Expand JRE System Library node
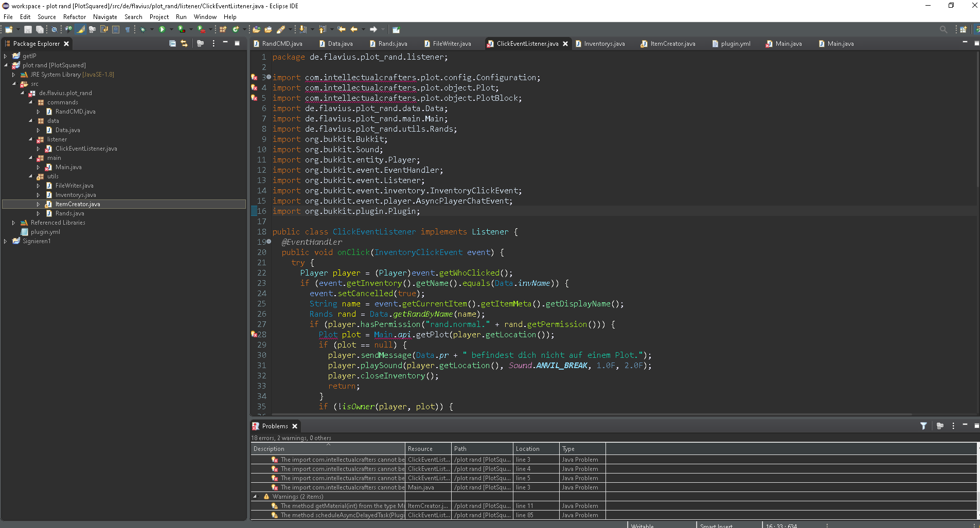Viewport: 980px width, 528px height. click(14, 75)
